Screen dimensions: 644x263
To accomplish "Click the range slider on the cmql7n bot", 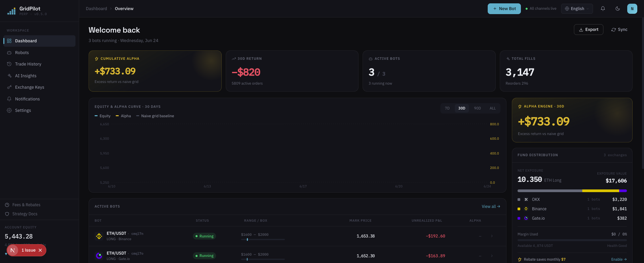I will [263, 239].
